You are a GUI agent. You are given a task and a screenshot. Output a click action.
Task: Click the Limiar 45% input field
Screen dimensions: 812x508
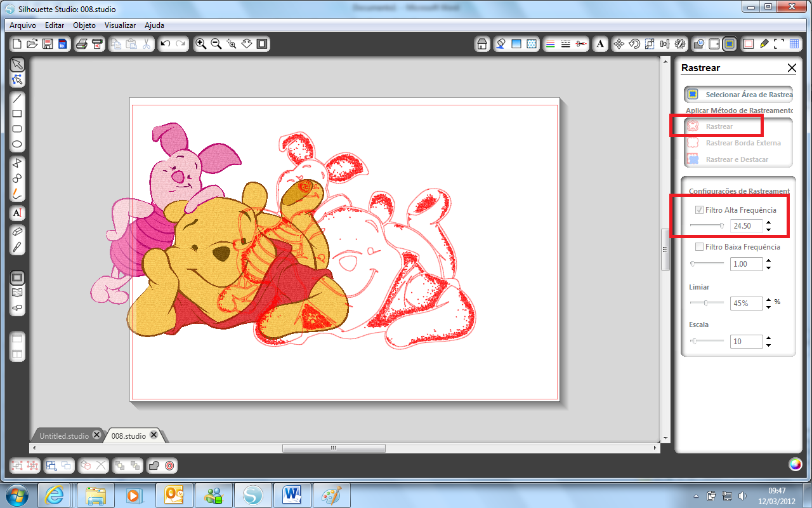click(746, 303)
